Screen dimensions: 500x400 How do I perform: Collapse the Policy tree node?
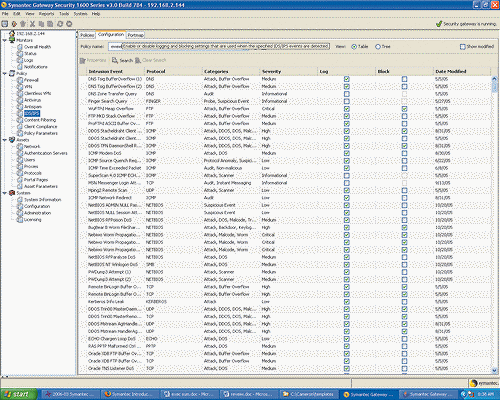5,73
